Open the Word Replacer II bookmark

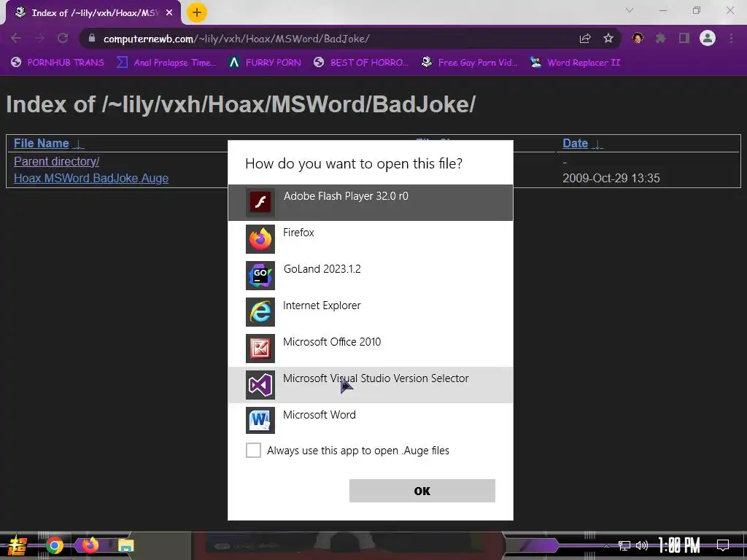[x=576, y=63]
